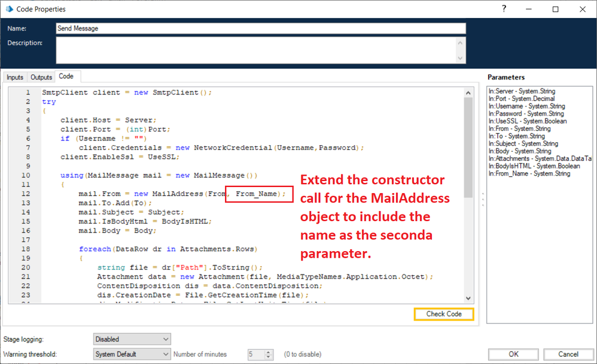Viewport: 597px width, 364px height.
Task: Open the help question mark button
Action: tap(504, 9)
